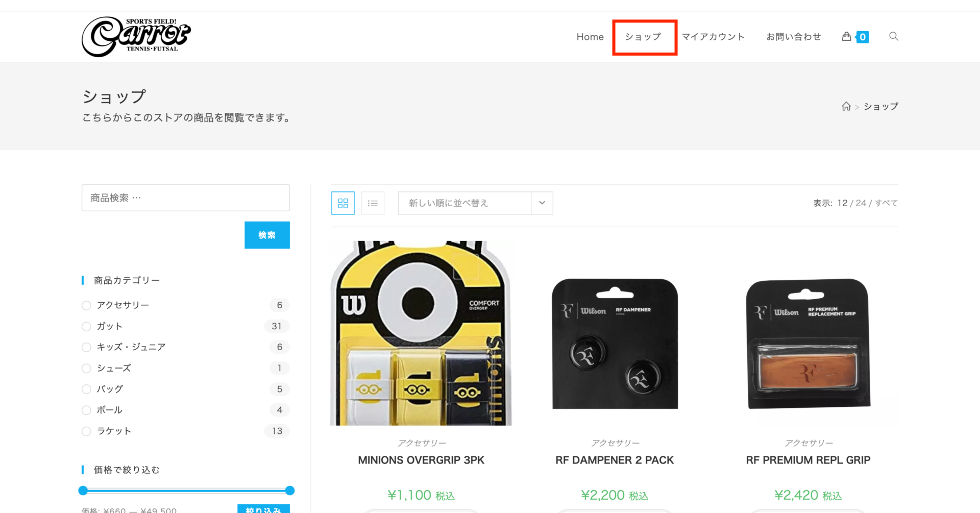Screen dimensions: 980x513
Task: Show 24 products per page
Action: coord(861,203)
